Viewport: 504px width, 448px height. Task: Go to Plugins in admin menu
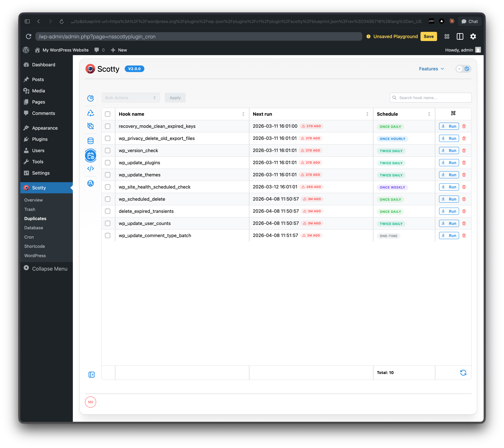(40, 139)
